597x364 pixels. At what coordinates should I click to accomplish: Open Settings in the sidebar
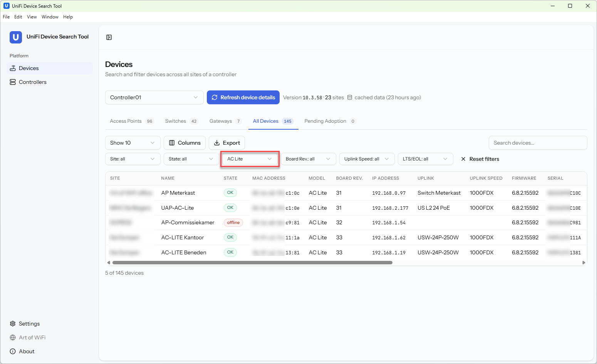tap(50, 324)
